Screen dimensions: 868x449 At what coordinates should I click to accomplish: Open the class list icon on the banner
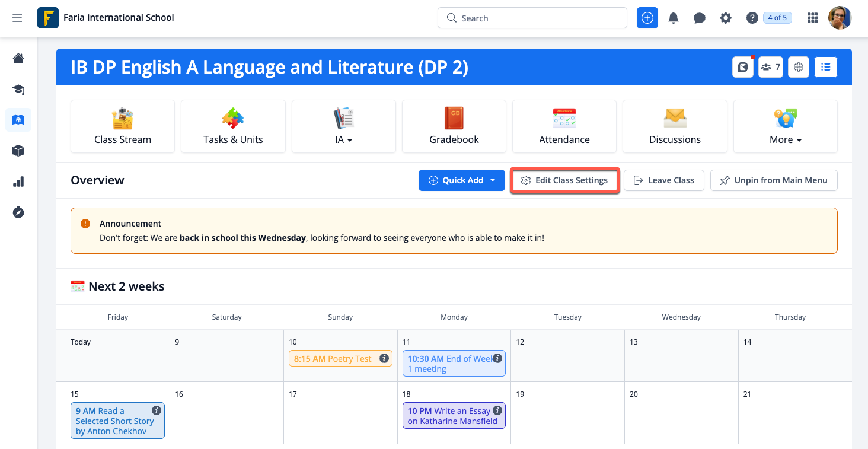click(x=825, y=66)
